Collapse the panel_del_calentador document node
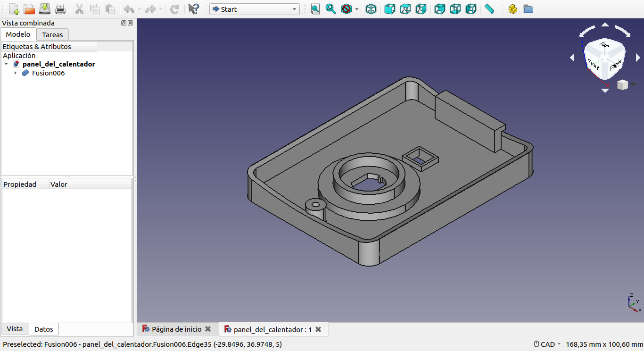Image resolution: width=644 pixels, height=351 pixels. click(x=6, y=64)
